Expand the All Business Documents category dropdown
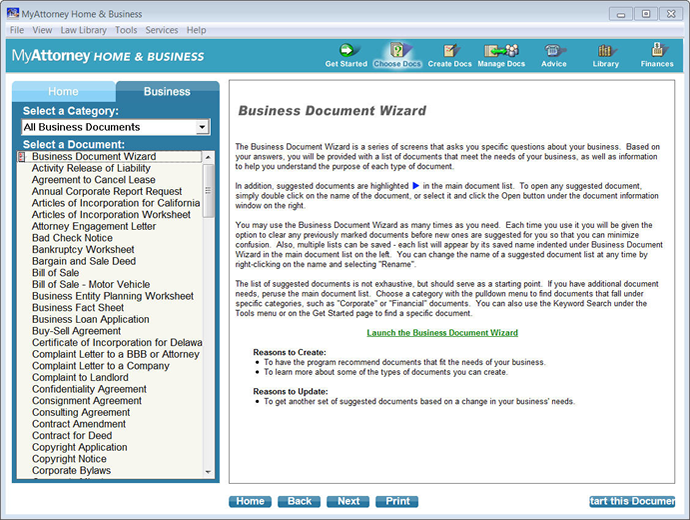 coord(202,127)
